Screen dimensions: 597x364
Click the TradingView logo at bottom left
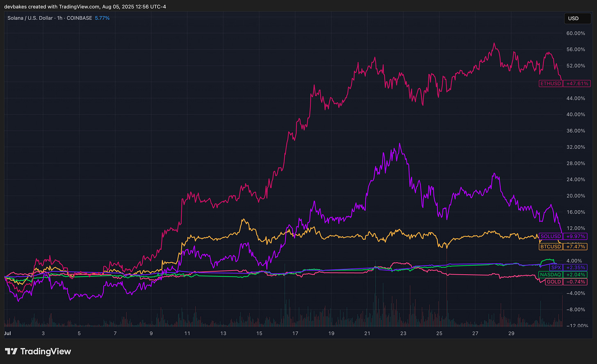click(38, 351)
